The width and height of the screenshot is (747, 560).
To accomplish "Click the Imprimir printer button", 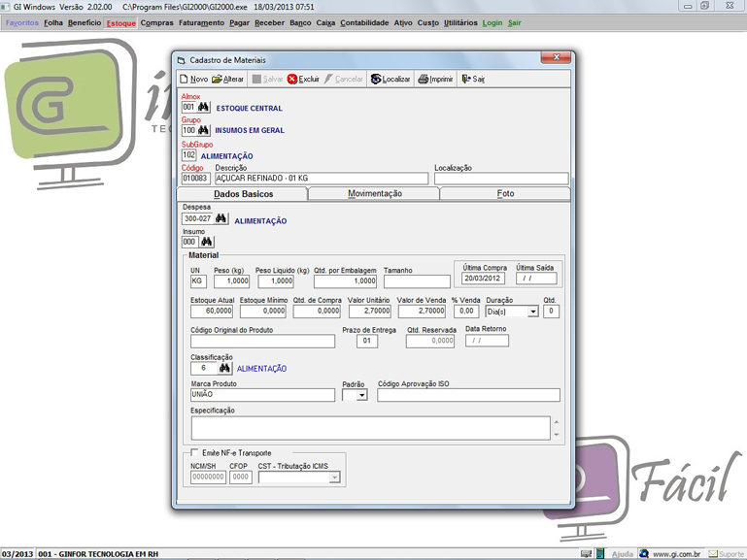I will click(435, 79).
